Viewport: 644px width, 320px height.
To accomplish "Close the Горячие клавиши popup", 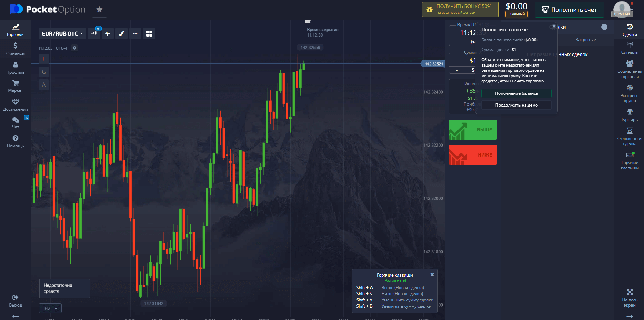I will pyautogui.click(x=432, y=275).
